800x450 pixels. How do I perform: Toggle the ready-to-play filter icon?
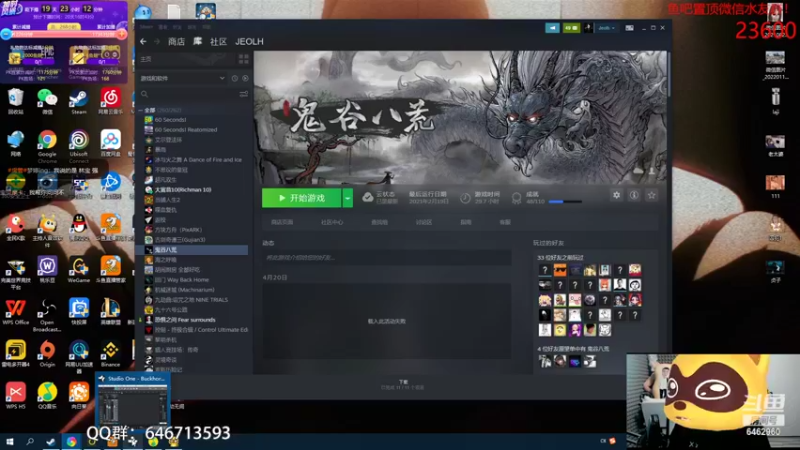[245, 79]
